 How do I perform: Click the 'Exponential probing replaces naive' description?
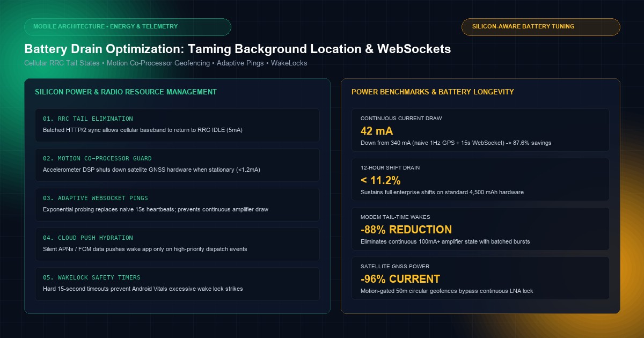(156, 210)
